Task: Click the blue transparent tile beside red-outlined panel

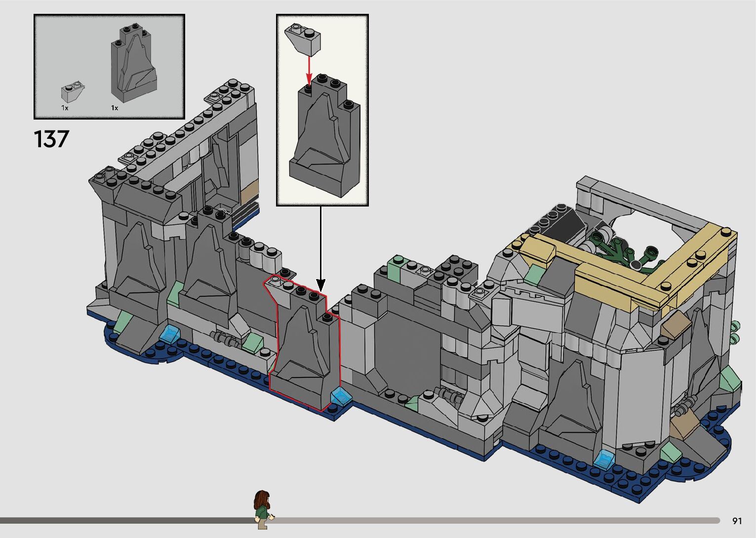Action: [340, 396]
